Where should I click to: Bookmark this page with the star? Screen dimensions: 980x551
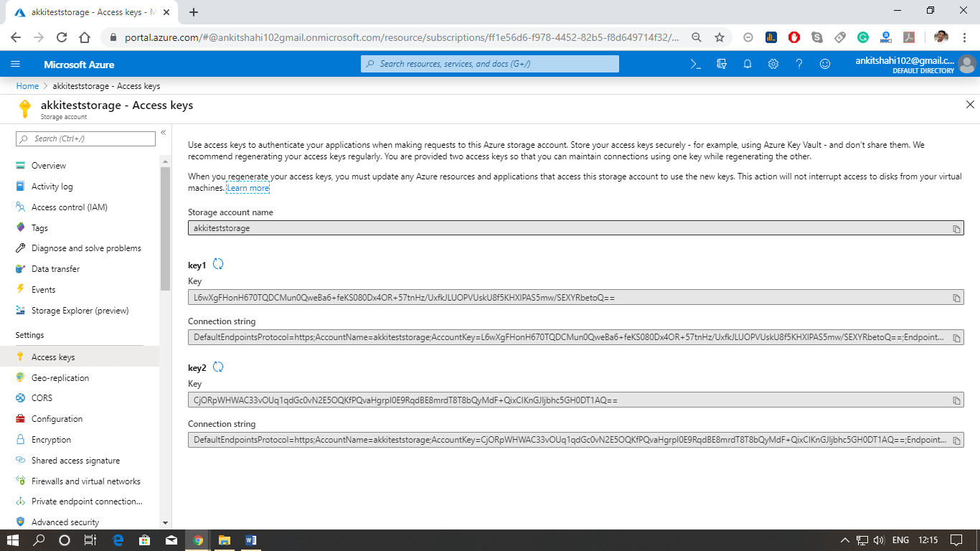[x=720, y=37]
